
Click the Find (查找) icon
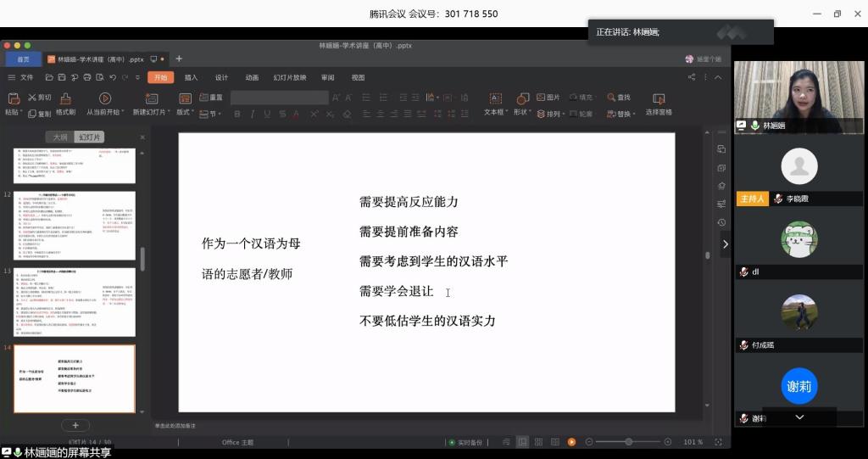619,98
